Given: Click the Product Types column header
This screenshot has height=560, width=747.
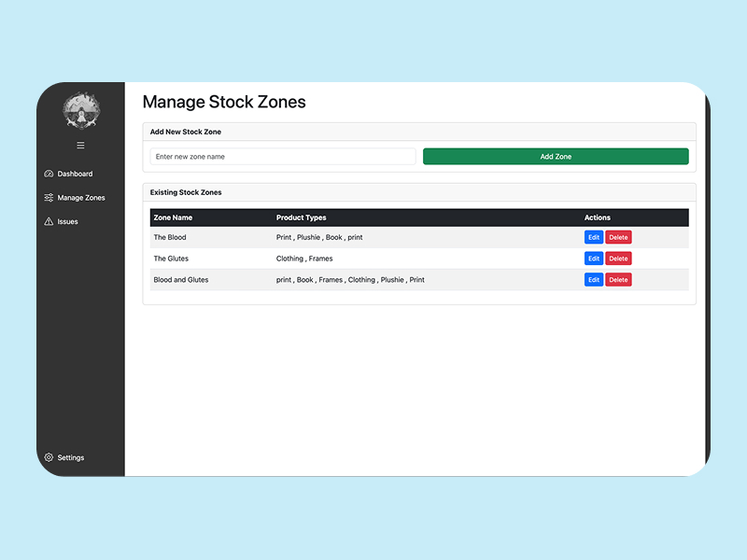Looking at the screenshot, I should click(x=301, y=217).
